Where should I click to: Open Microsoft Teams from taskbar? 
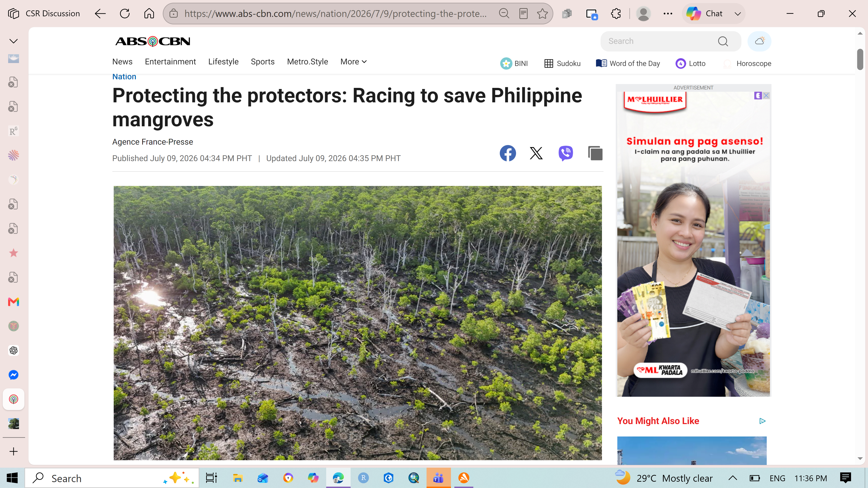coord(438,478)
